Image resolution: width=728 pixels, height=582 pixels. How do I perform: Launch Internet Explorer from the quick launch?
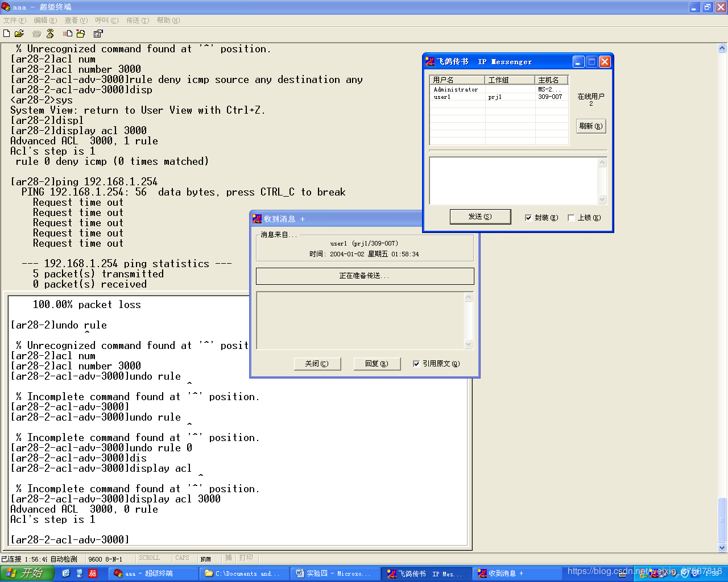pyautogui.click(x=66, y=573)
